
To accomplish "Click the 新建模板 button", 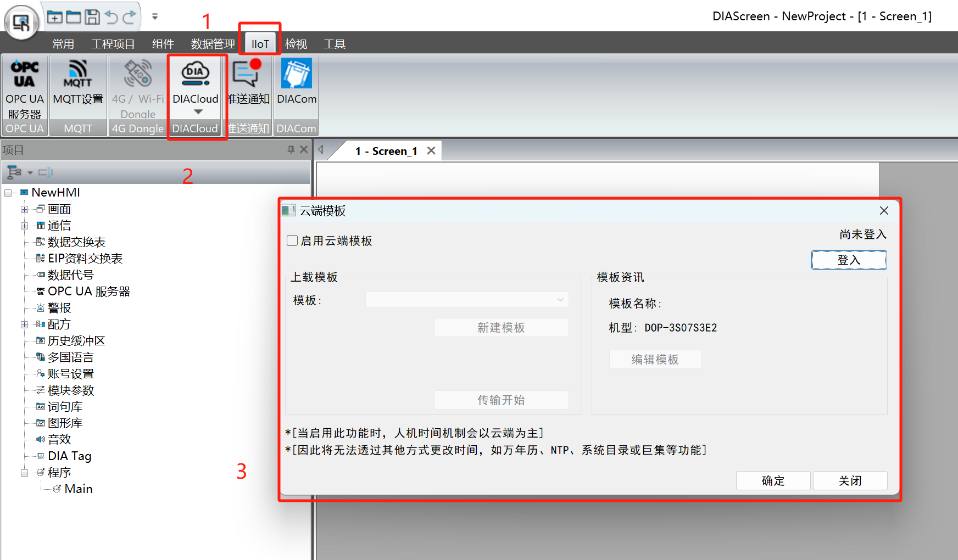I will point(501,328).
